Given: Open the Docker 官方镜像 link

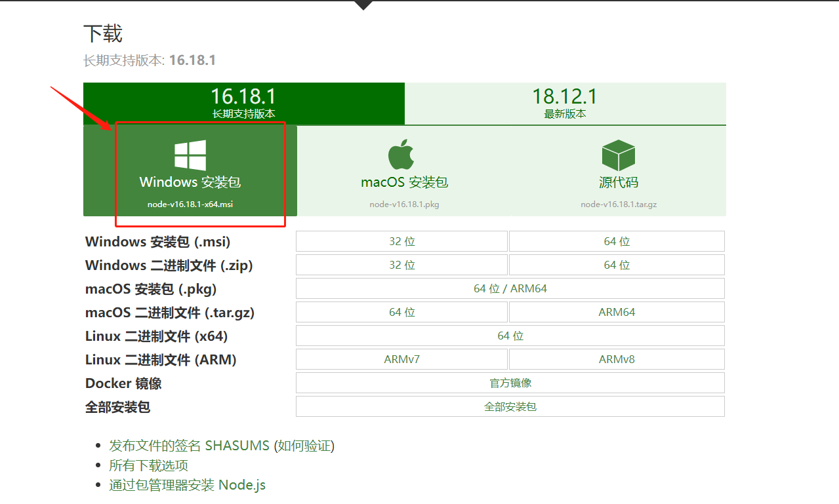Looking at the screenshot, I should (510, 383).
